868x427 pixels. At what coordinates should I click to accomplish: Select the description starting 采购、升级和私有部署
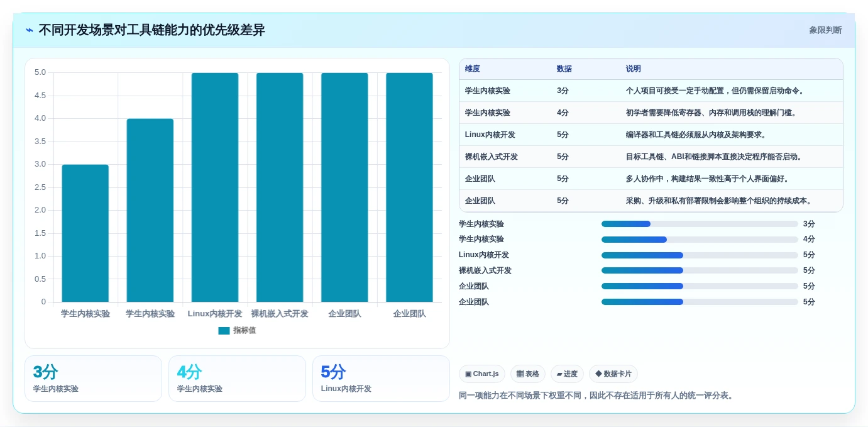click(x=719, y=201)
